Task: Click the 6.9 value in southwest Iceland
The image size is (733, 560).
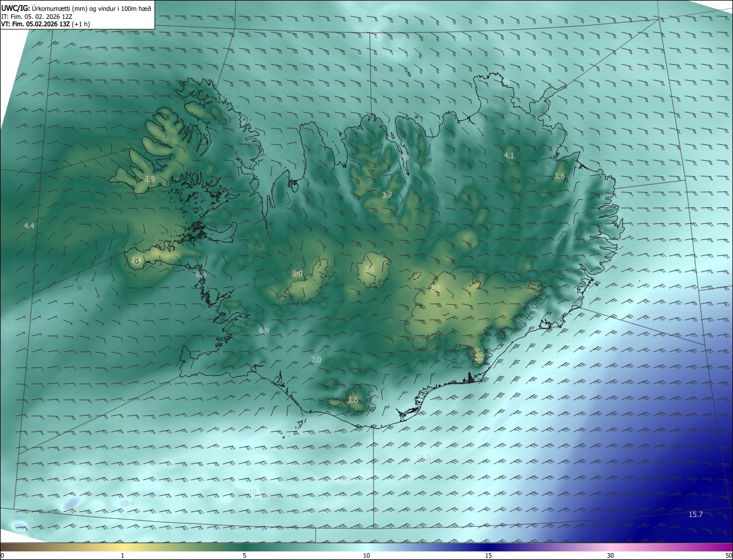Action: pyautogui.click(x=264, y=331)
